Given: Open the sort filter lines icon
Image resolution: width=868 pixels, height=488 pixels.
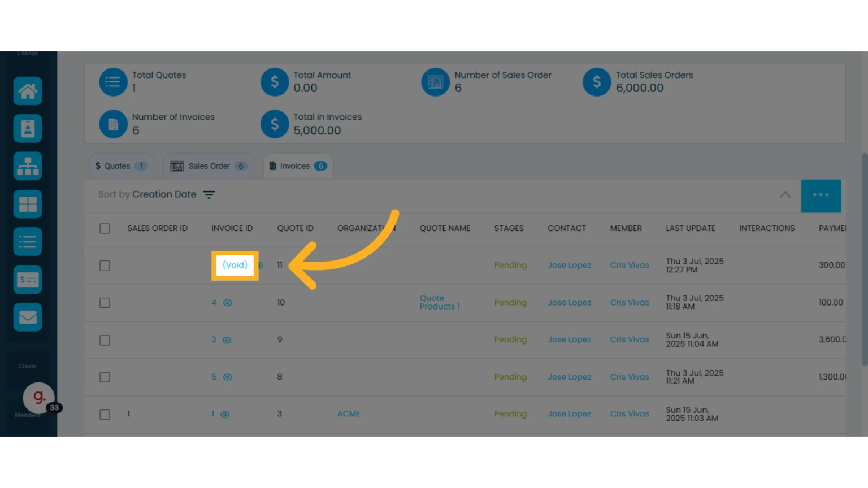Looking at the screenshot, I should [209, 195].
